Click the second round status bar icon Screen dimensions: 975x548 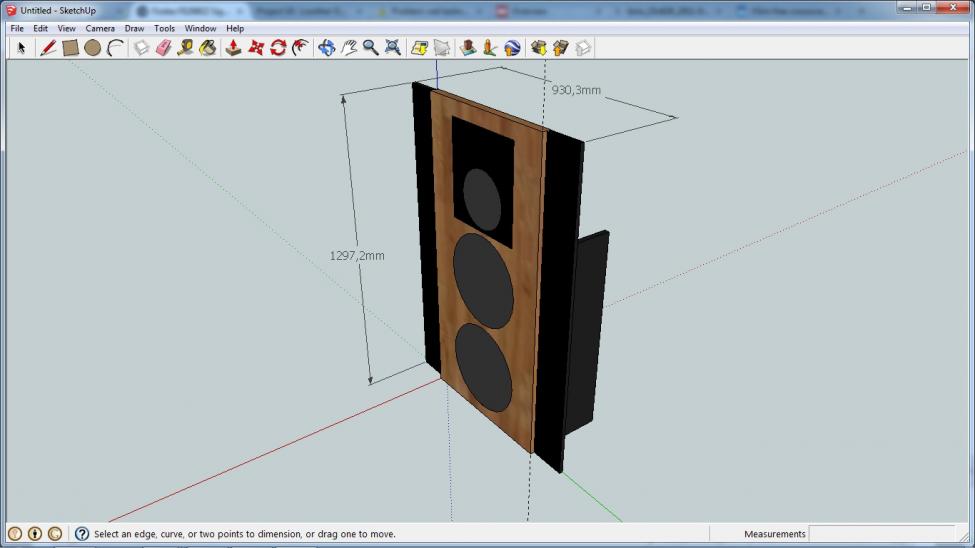(35, 534)
